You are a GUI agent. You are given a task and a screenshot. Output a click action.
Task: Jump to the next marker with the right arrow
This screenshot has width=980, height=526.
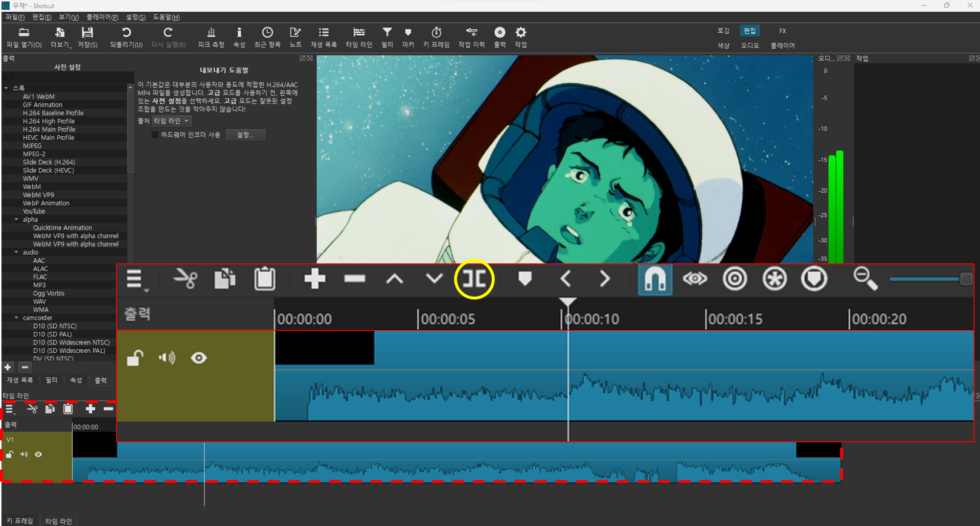click(605, 279)
